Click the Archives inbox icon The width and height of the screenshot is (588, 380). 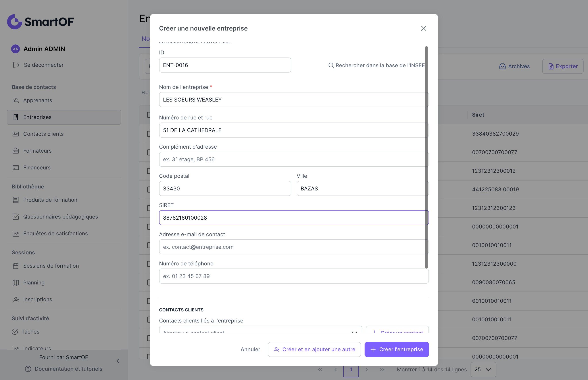(x=502, y=66)
